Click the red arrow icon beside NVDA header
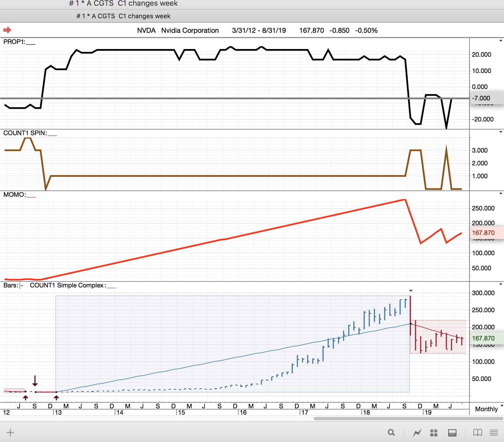This screenshot has width=504, height=442. pyautogui.click(x=7, y=30)
